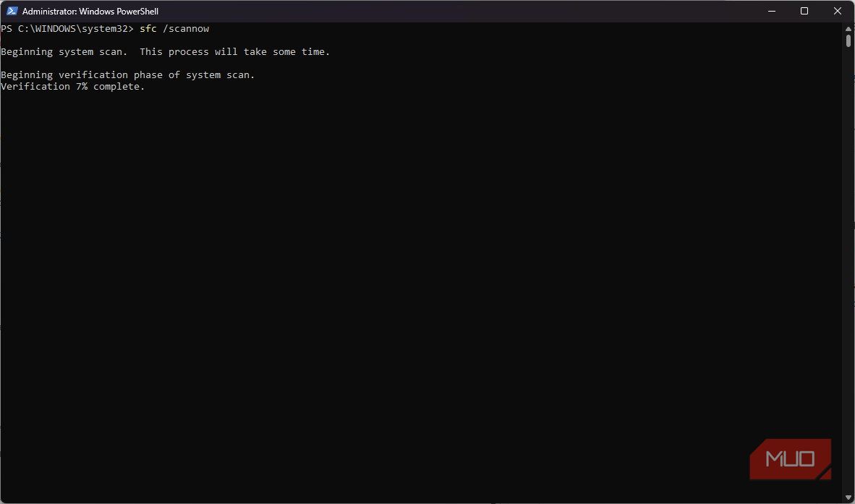Click the 'PS C:\WINDOWS\system32>' prompt
The height and width of the screenshot is (504, 855).
67,28
